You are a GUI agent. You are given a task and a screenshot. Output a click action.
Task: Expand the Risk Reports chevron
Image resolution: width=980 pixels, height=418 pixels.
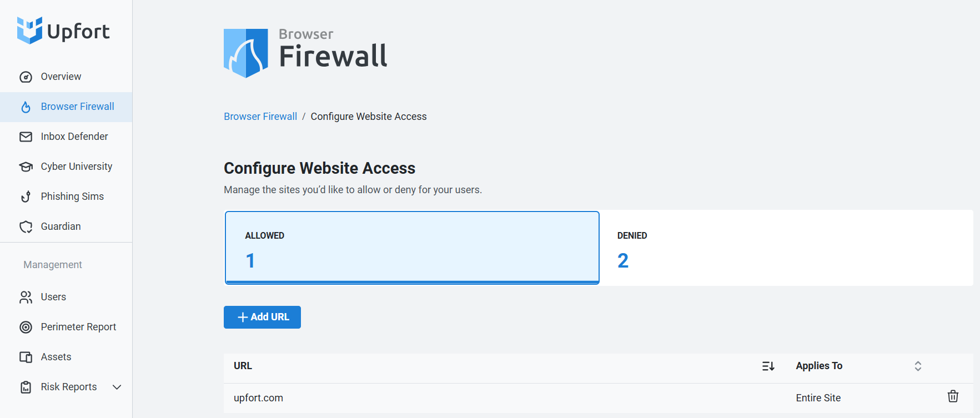tap(117, 387)
